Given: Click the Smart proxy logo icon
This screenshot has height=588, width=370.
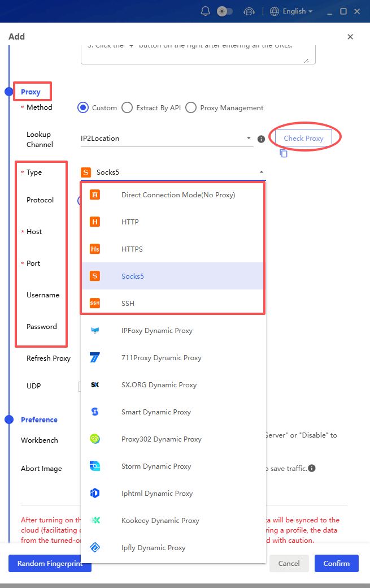Looking at the screenshot, I should click(95, 412).
